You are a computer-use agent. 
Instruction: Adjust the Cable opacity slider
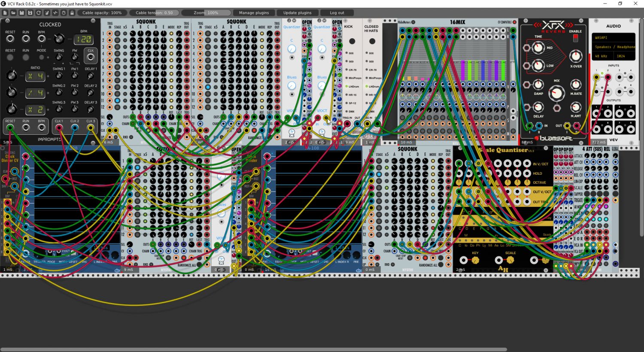(x=102, y=13)
